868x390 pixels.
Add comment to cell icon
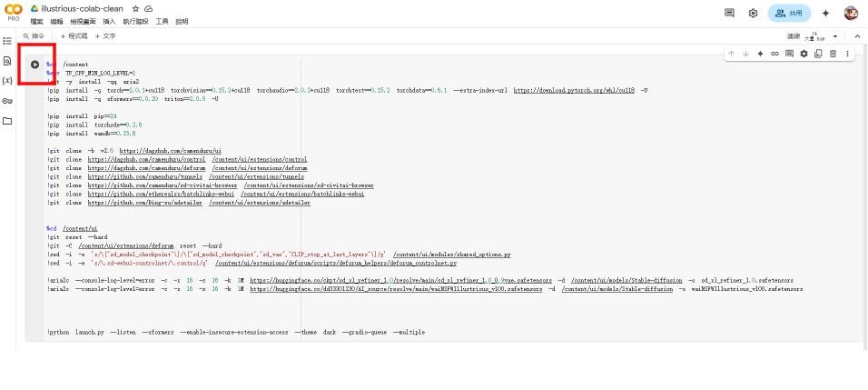click(789, 54)
